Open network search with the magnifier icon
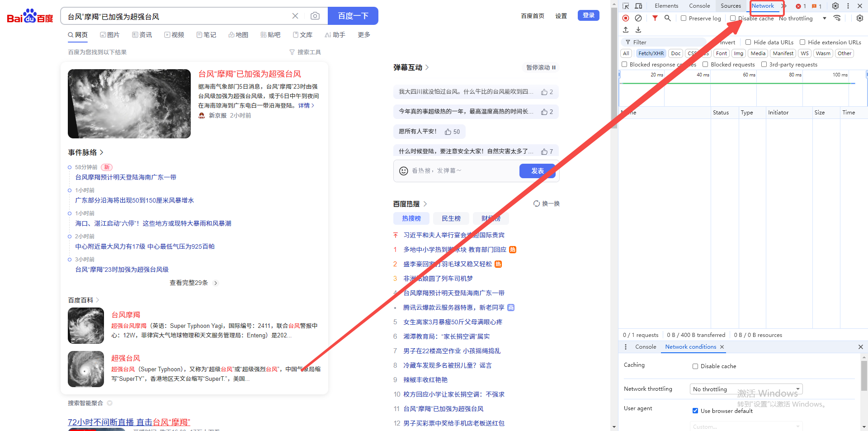This screenshot has height=431, width=868. [667, 18]
